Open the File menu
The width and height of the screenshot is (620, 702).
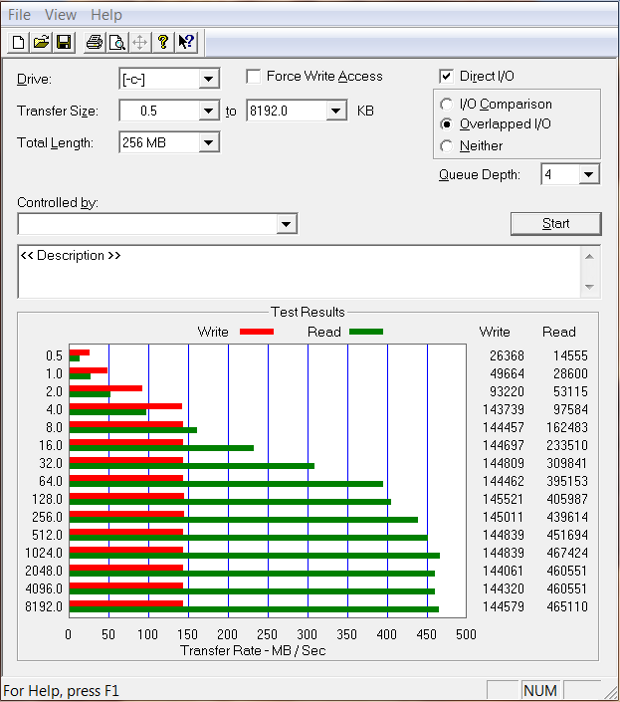[19, 15]
